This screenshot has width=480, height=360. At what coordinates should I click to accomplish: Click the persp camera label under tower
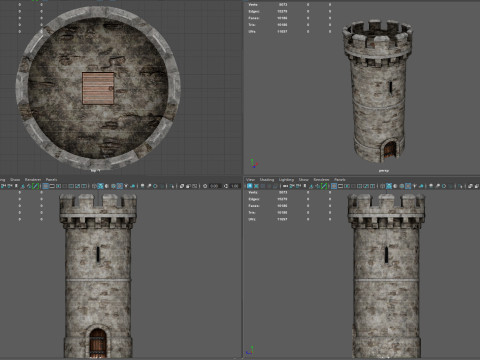(384, 171)
